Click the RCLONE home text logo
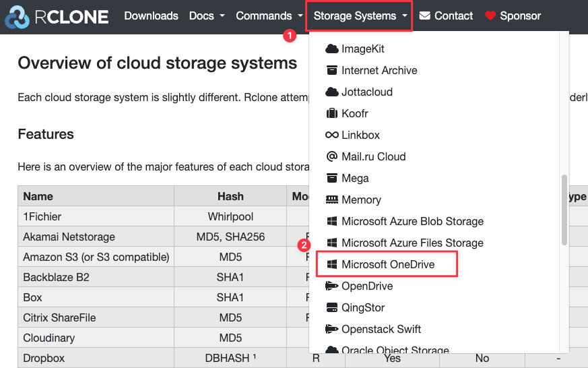The height and width of the screenshot is (368, 588). (71, 17)
